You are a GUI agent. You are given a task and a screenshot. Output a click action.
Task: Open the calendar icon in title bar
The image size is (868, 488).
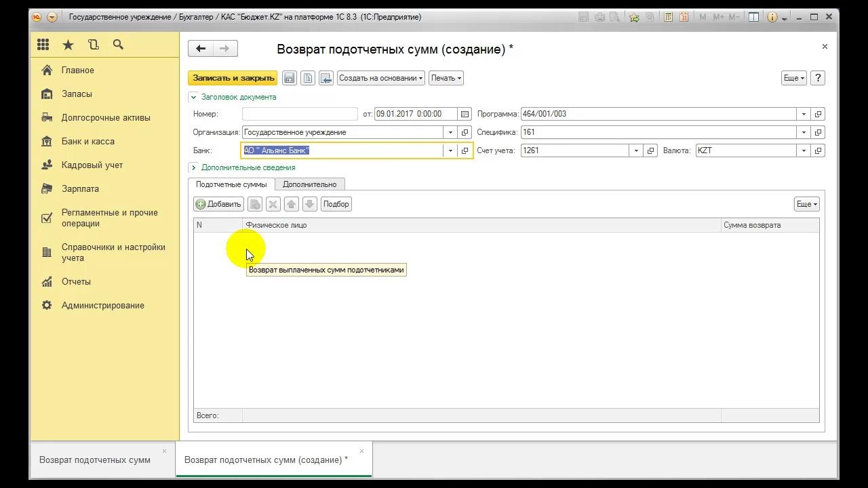pyautogui.click(x=684, y=18)
